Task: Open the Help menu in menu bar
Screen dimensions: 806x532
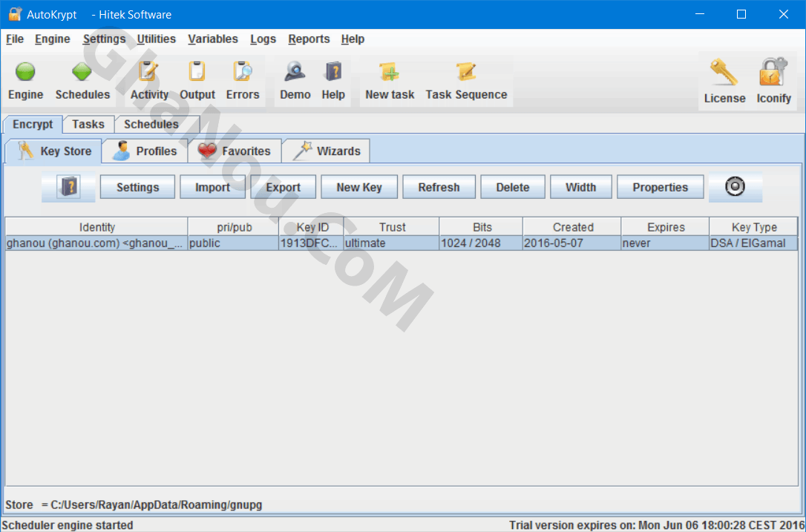Action: pyautogui.click(x=353, y=39)
